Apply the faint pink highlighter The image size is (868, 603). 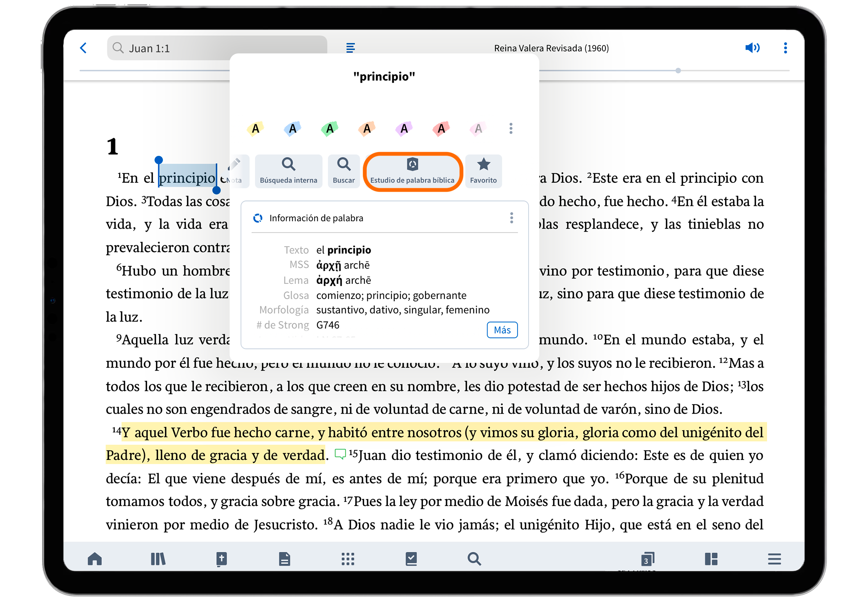coord(478,129)
